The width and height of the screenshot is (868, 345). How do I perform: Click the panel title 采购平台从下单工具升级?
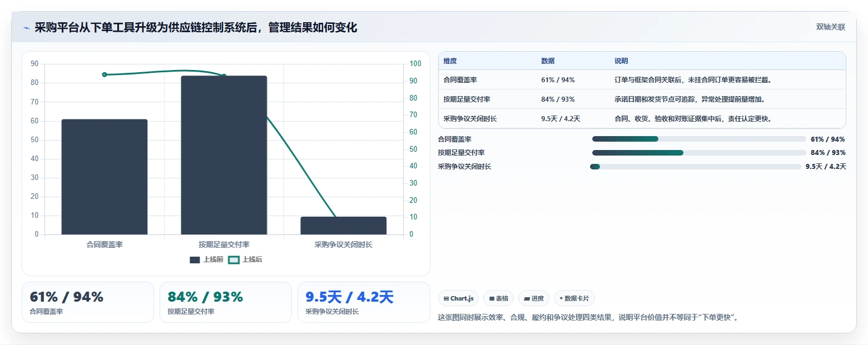(196, 27)
